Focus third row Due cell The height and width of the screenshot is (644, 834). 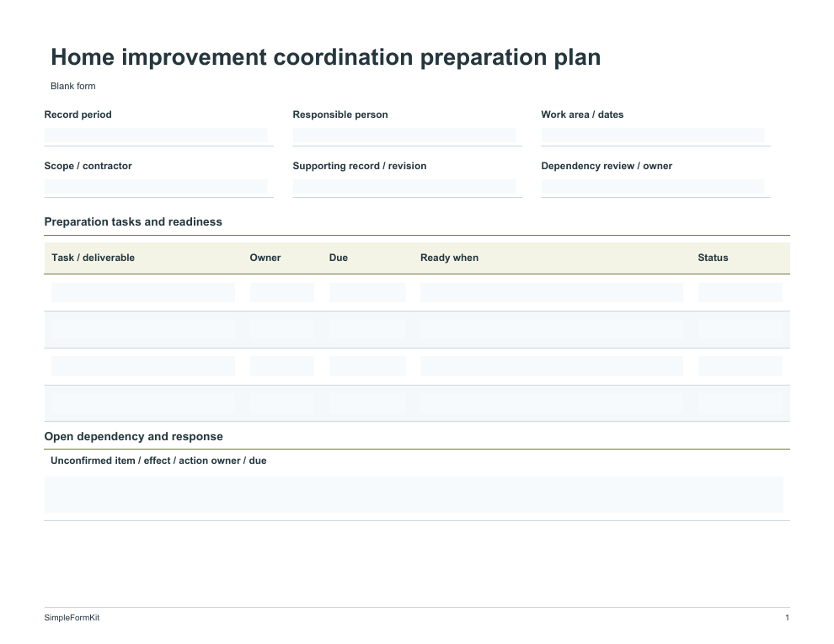coord(367,366)
